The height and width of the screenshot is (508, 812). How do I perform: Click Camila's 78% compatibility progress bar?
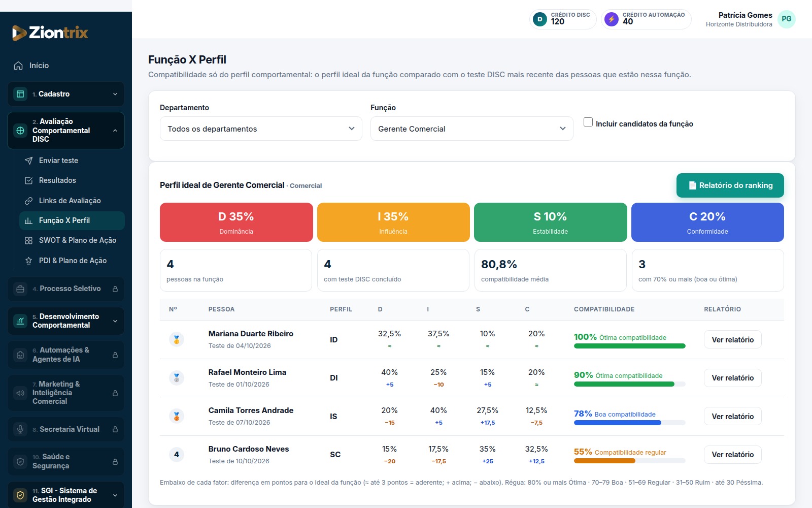click(x=629, y=423)
